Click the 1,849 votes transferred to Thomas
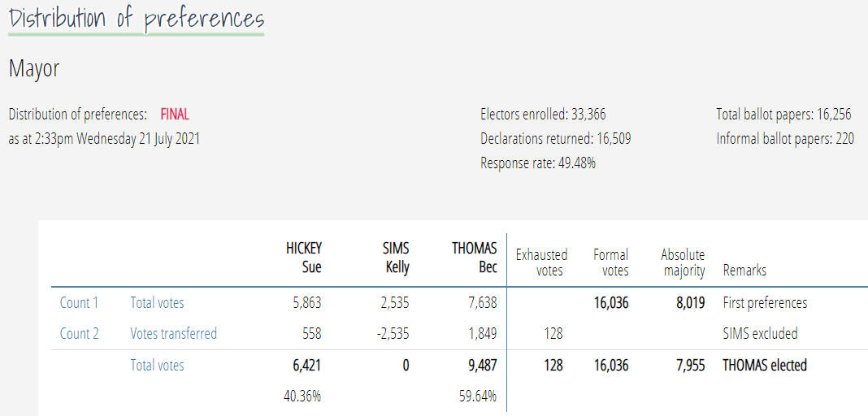This screenshot has width=868, height=416. click(x=482, y=334)
